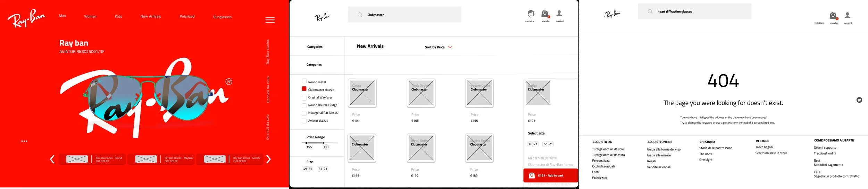Choose size 49-21 in product detail panel
868x189 pixels.
tap(533, 144)
